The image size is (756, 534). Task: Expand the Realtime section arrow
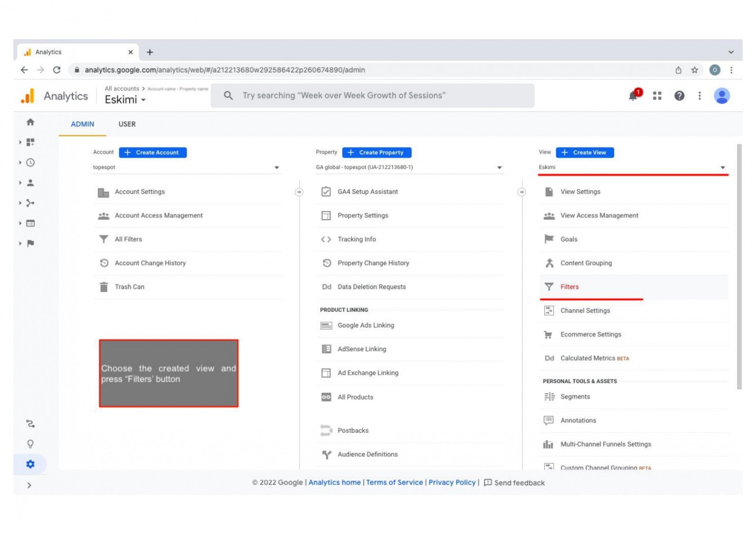point(20,162)
